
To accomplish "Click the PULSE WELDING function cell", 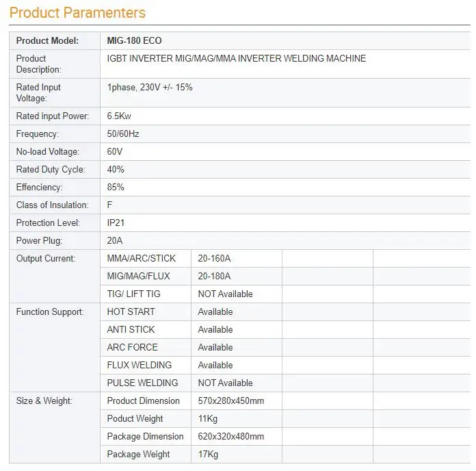I will [x=146, y=383].
